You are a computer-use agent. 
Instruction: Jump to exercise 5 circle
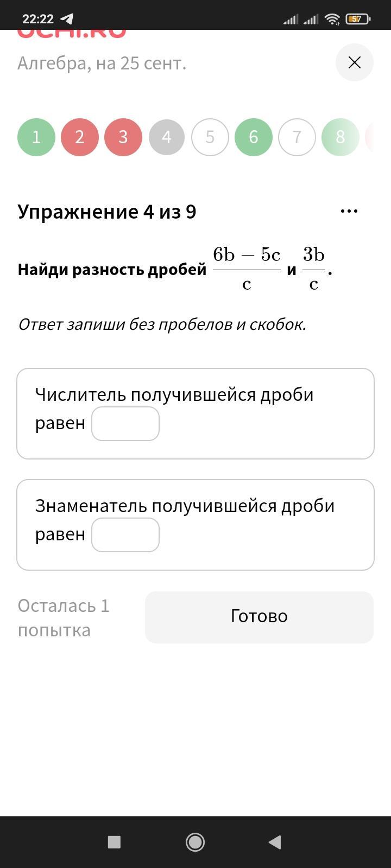[x=210, y=137]
